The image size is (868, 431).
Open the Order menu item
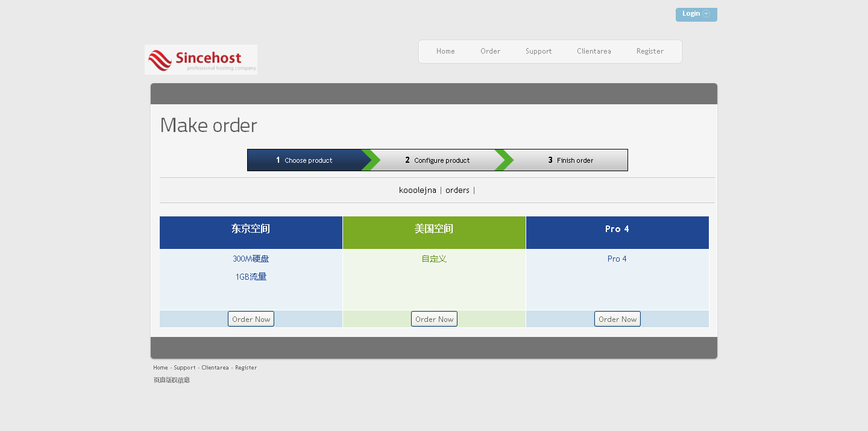coord(490,51)
